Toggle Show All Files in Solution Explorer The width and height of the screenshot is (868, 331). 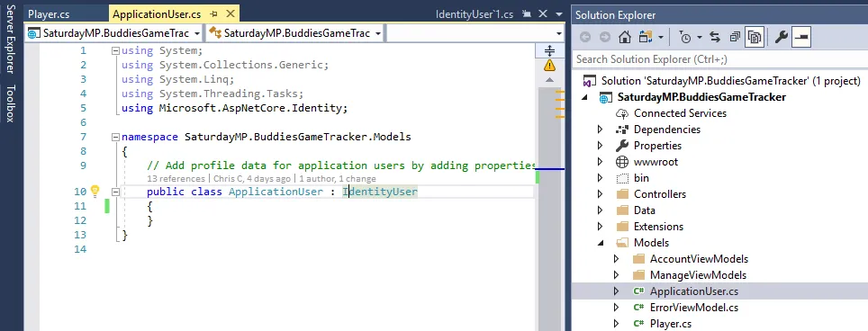(x=754, y=37)
